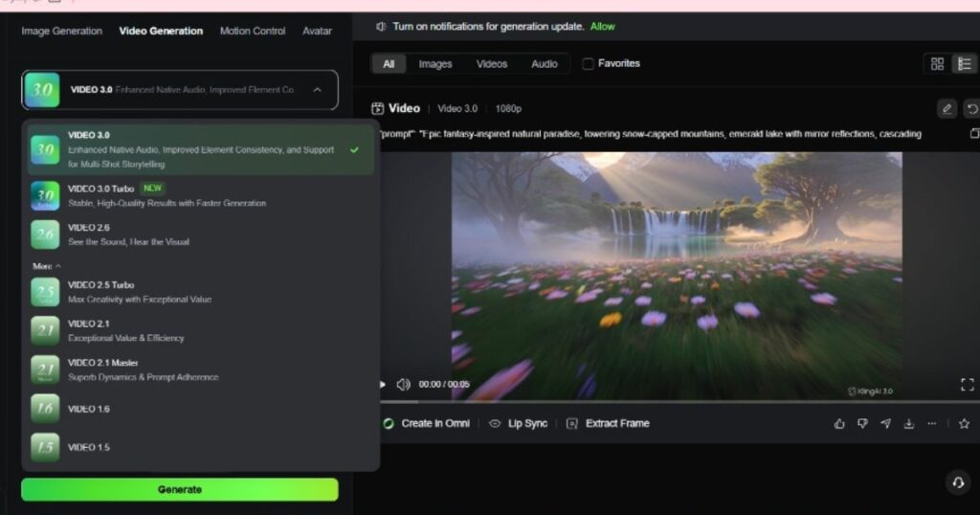Click the green Generate button
This screenshot has width=980, height=515.
pos(180,489)
